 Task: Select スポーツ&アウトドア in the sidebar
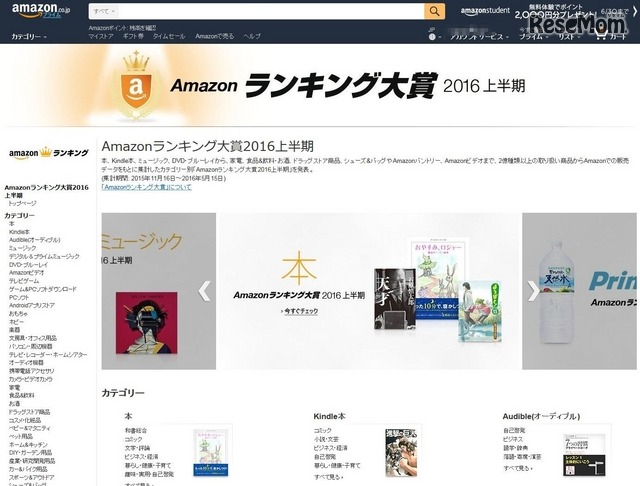point(31,477)
